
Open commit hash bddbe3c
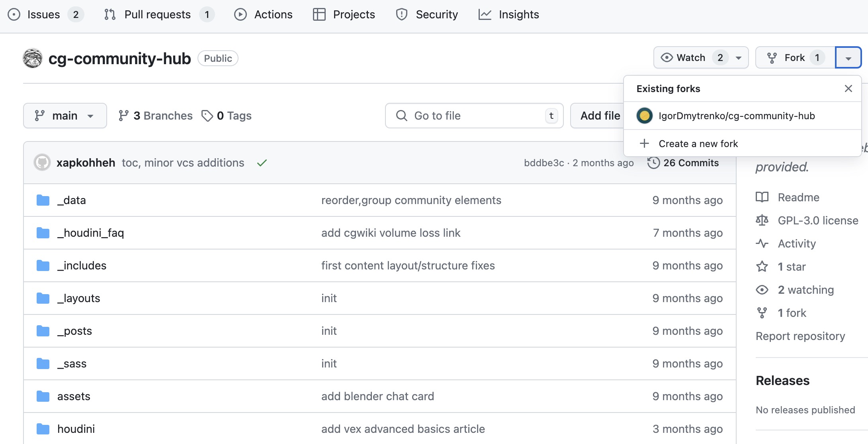coord(544,163)
